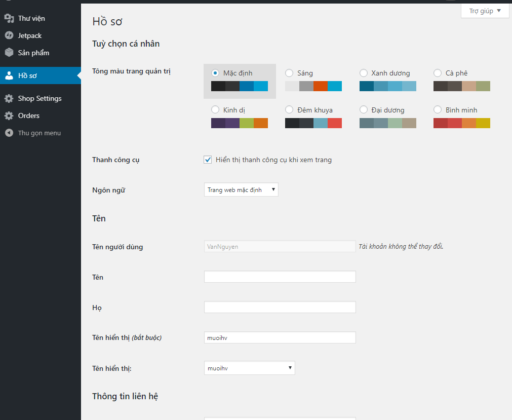
Task: Click the Họ text input field
Action: tap(280, 307)
